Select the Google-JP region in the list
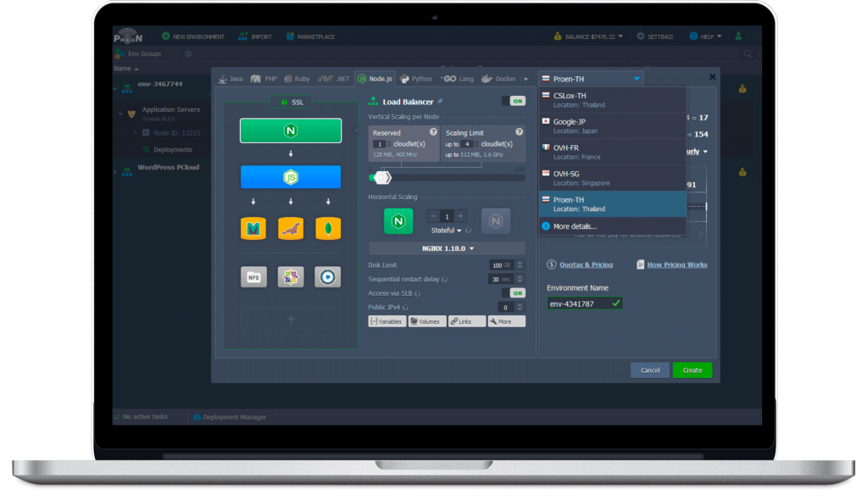Screen dimensions: 868x501 612,126
